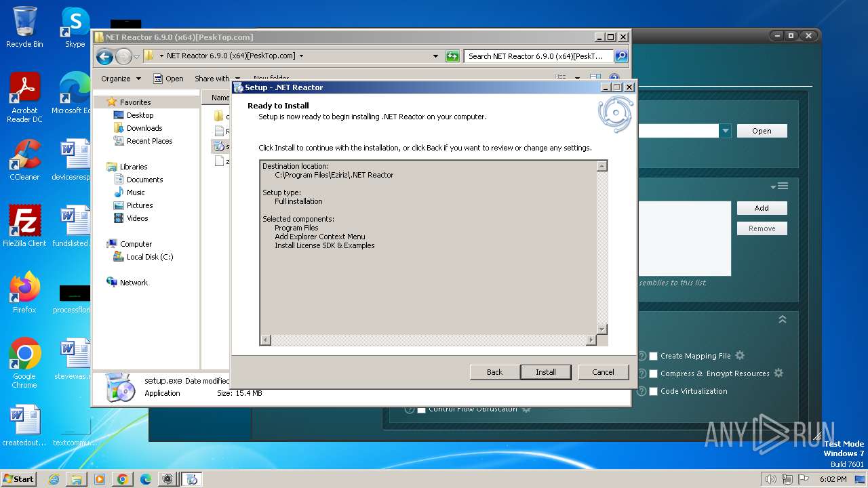Open Chrome from the taskbar
The width and height of the screenshot is (868, 488).
[123, 479]
